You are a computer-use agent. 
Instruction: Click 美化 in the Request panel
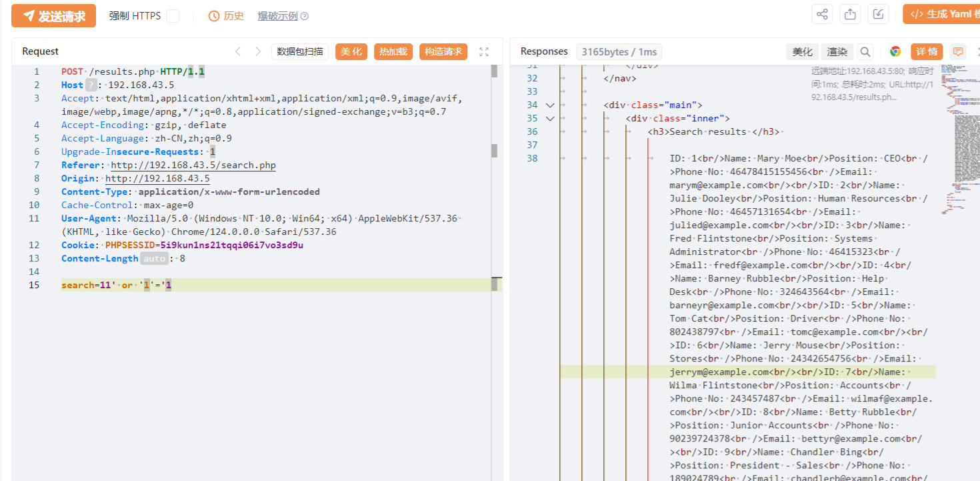[x=351, y=51]
